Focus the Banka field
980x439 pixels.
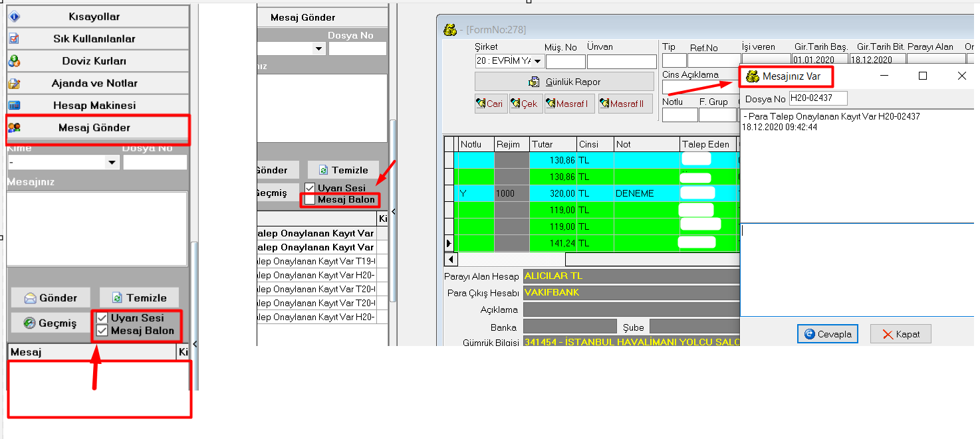pyautogui.click(x=570, y=326)
